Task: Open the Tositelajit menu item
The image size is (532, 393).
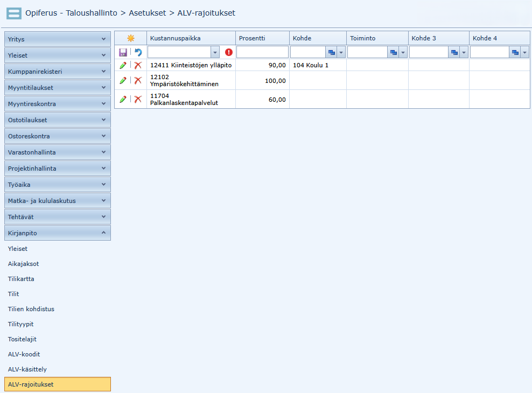Action: (x=22, y=339)
